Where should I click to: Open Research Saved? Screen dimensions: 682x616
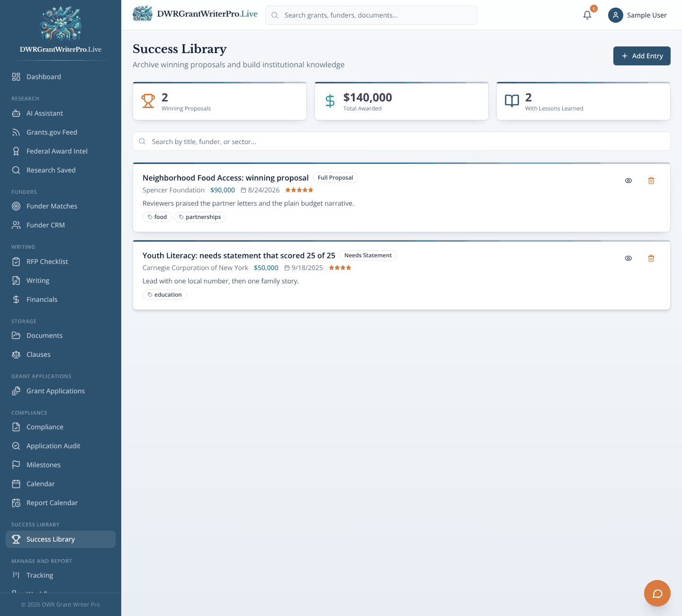pyautogui.click(x=61, y=170)
